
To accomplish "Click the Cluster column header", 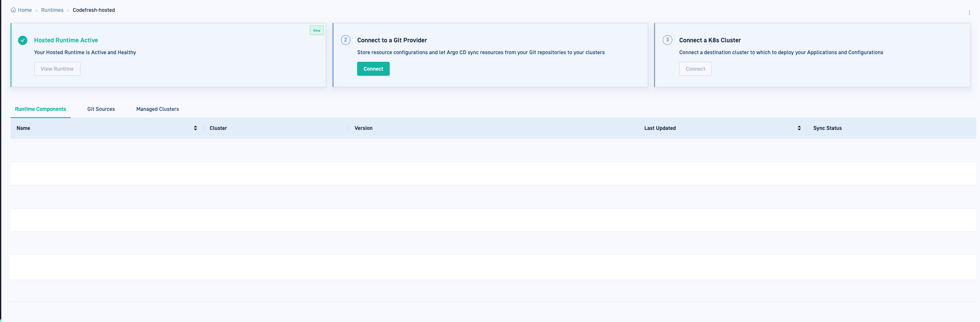I will point(218,128).
